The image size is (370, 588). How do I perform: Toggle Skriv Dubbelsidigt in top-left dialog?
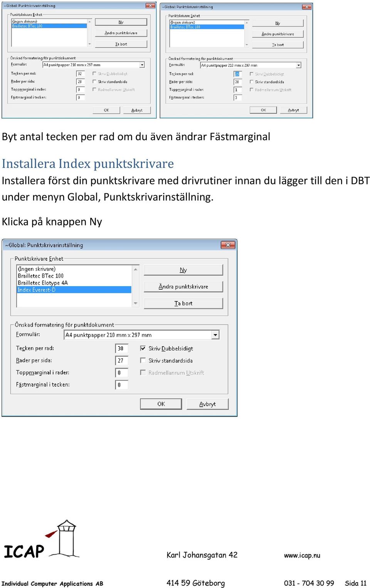(94, 74)
